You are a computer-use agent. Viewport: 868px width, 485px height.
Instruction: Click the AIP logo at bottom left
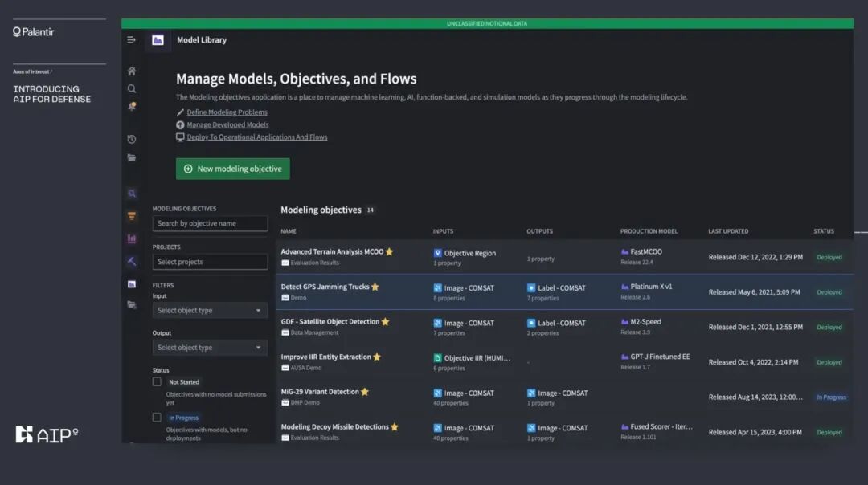click(47, 434)
